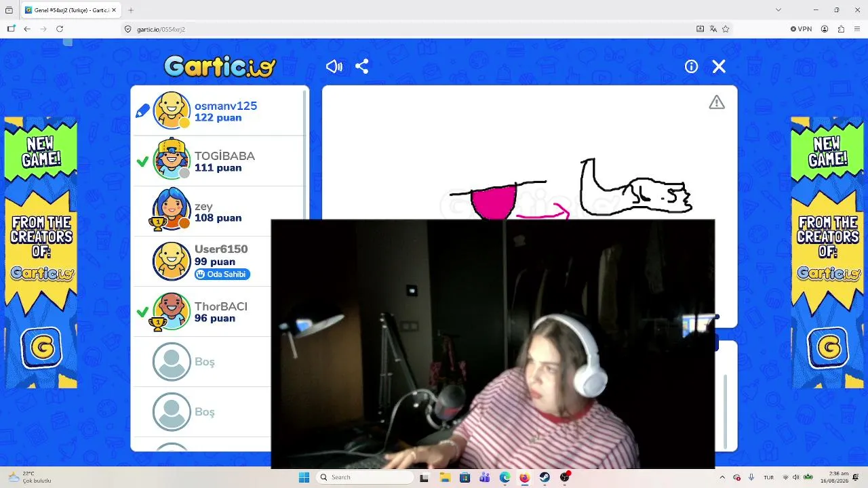Viewport: 868px width, 488px height.
Task: Open File Explorer from taskbar
Action: [x=444, y=477]
